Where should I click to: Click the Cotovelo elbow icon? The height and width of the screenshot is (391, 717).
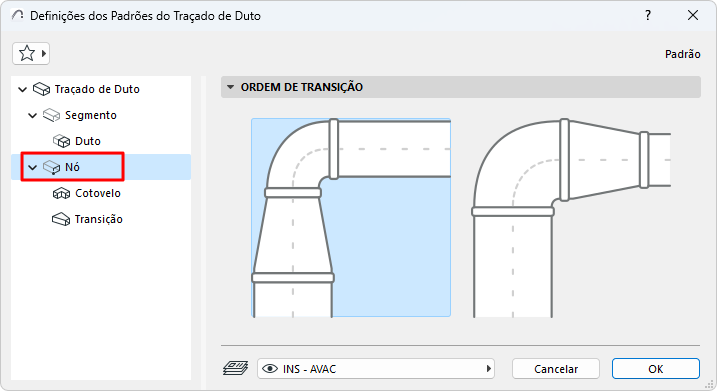[61, 193]
